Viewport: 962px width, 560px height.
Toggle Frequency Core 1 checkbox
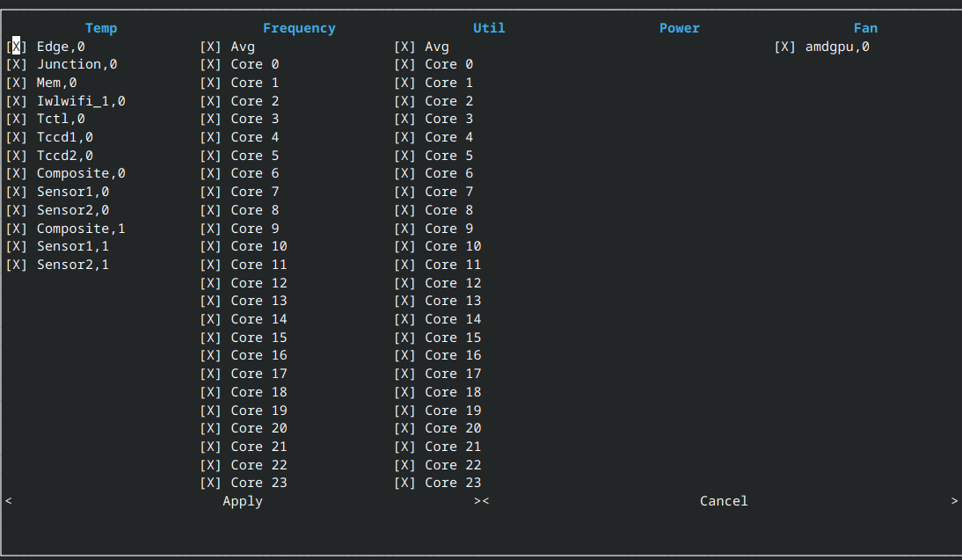click(x=210, y=83)
